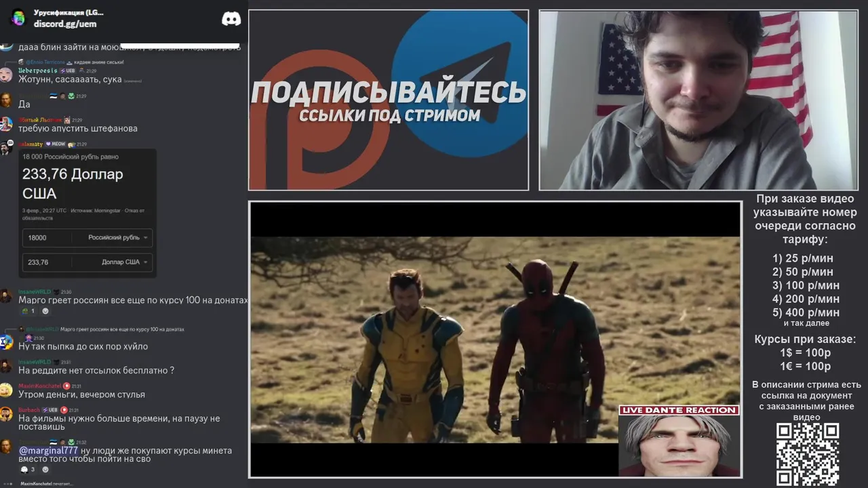Screen dimensions: 868x488
Task: Click the avatar beside the @marginal777 message
Action: (x=6, y=447)
